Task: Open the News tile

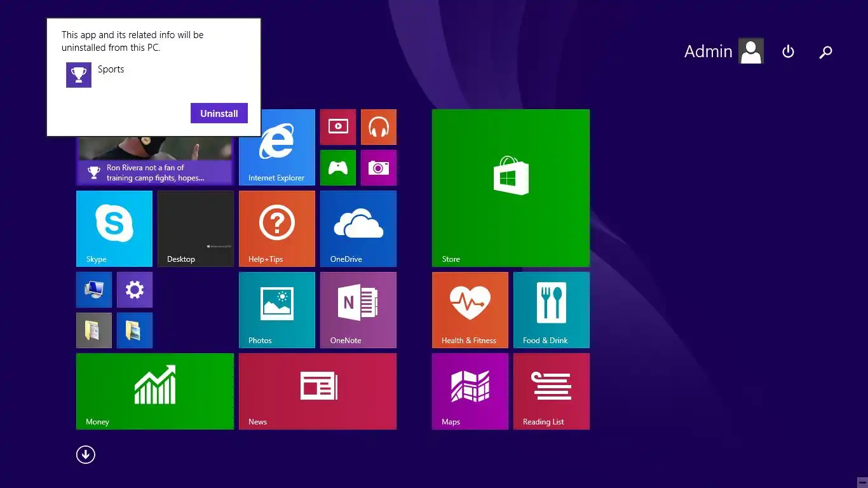Action: tap(318, 391)
